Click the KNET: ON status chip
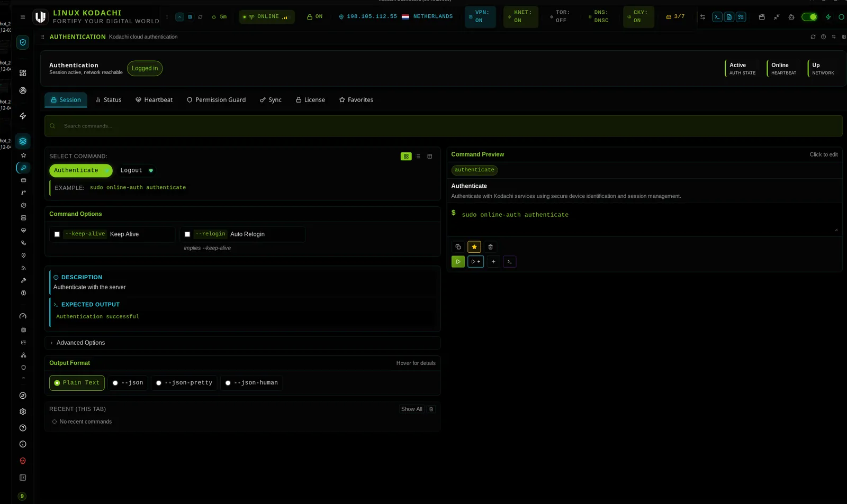 (x=520, y=17)
